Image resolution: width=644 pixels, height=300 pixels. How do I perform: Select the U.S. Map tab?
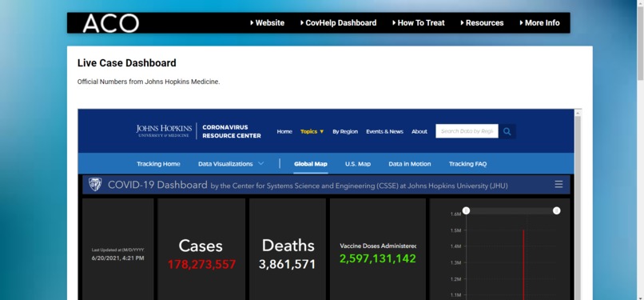point(358,163)
